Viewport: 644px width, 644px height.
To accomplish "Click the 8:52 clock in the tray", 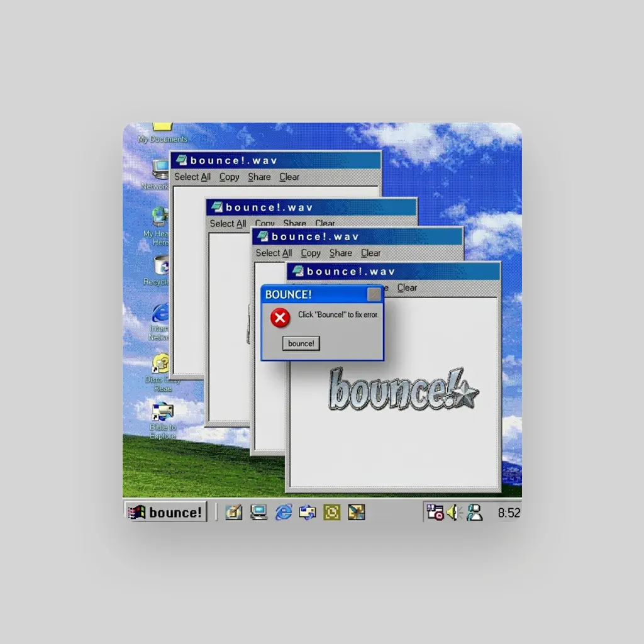I will pyautogui.click(x=509, y=513).
